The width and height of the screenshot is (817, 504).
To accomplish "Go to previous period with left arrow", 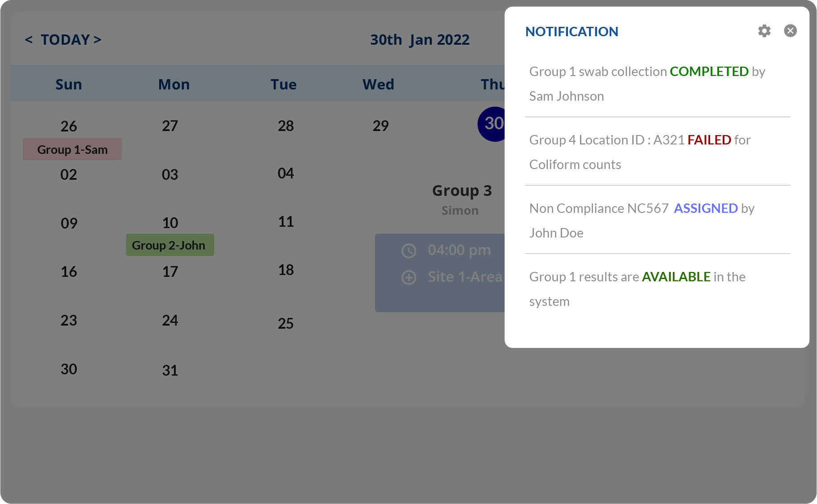I will [x=29, y=40].
